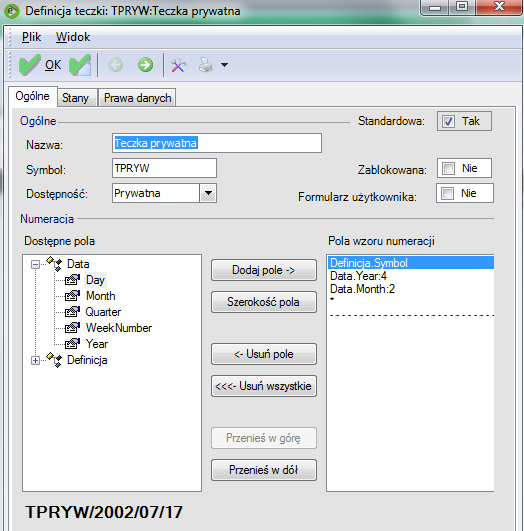Select the Definicja node in tree
Image resolution: width=524 pixels, height=531 pixels.
tap(87, 360)
